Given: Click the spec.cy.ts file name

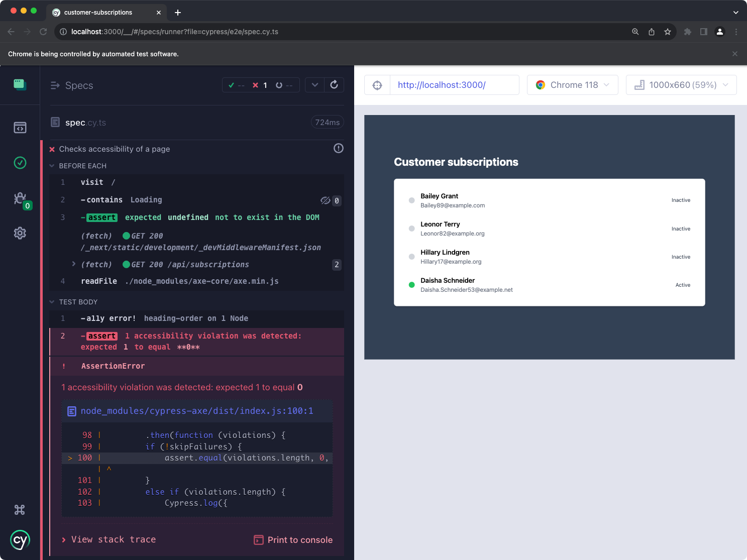Looking at the screenshot, I should [x=85, y=123].
